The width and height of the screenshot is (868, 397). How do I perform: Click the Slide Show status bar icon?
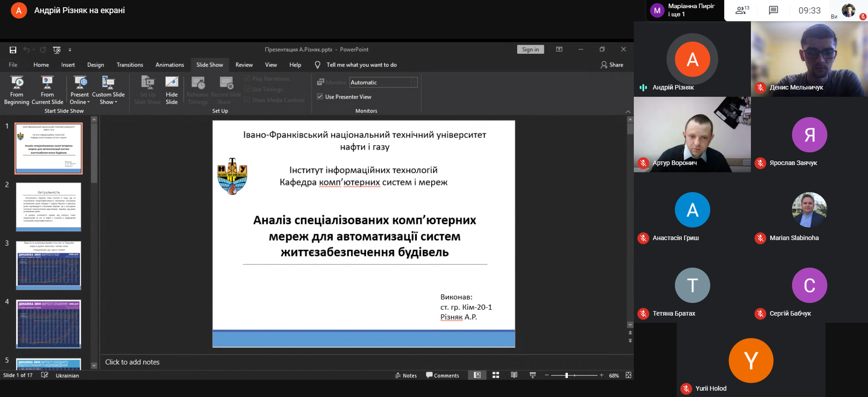pos(533,375)
